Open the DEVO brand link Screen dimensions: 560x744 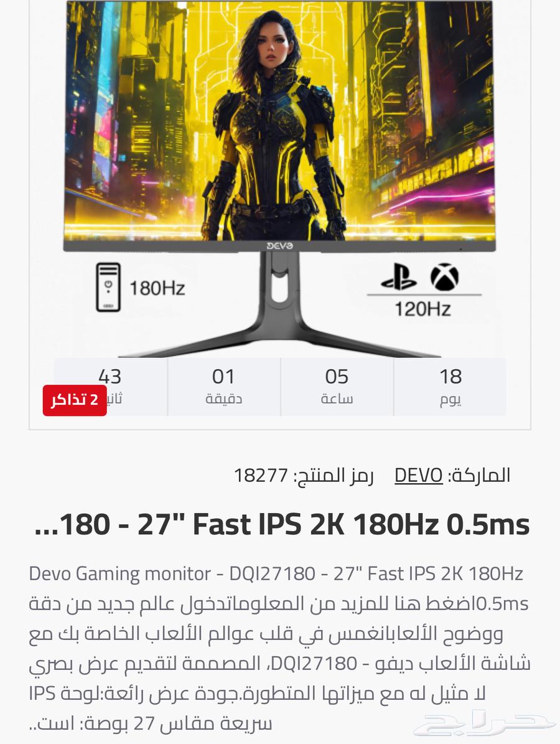point(418,475)
